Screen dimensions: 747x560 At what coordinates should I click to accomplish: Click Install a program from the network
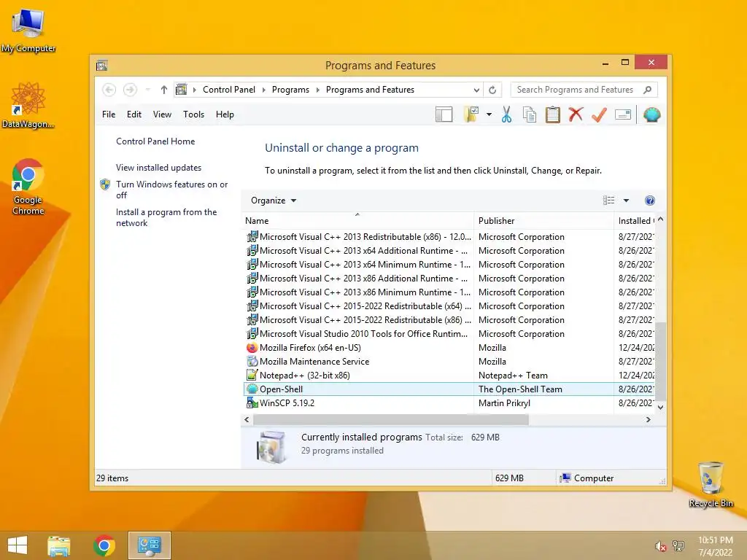tap(166, 217)
